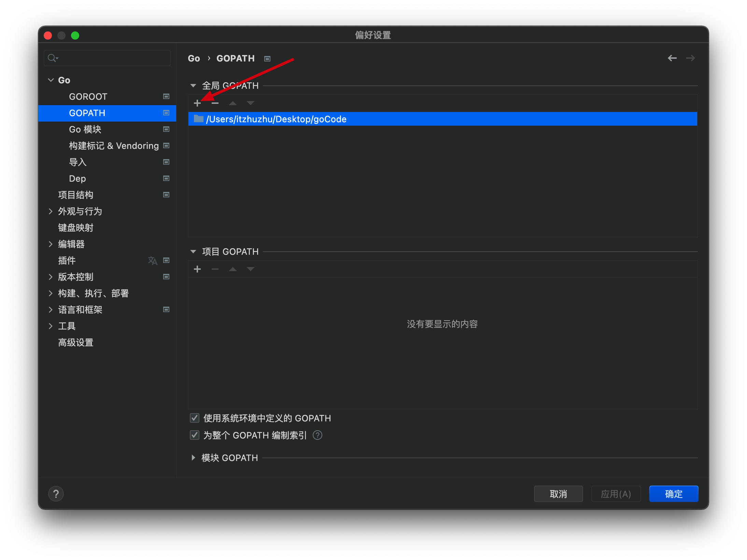Viewport: 747px width, 560px height.
Task: Click the move up arrow in 项目 GOPATH
Action: (x=233, y=269)
